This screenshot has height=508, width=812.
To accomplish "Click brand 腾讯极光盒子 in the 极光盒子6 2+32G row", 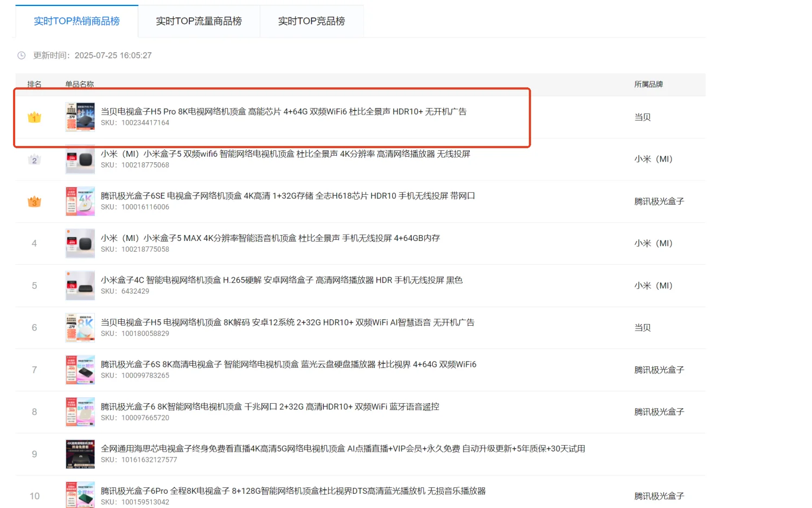I will [660, 412].
